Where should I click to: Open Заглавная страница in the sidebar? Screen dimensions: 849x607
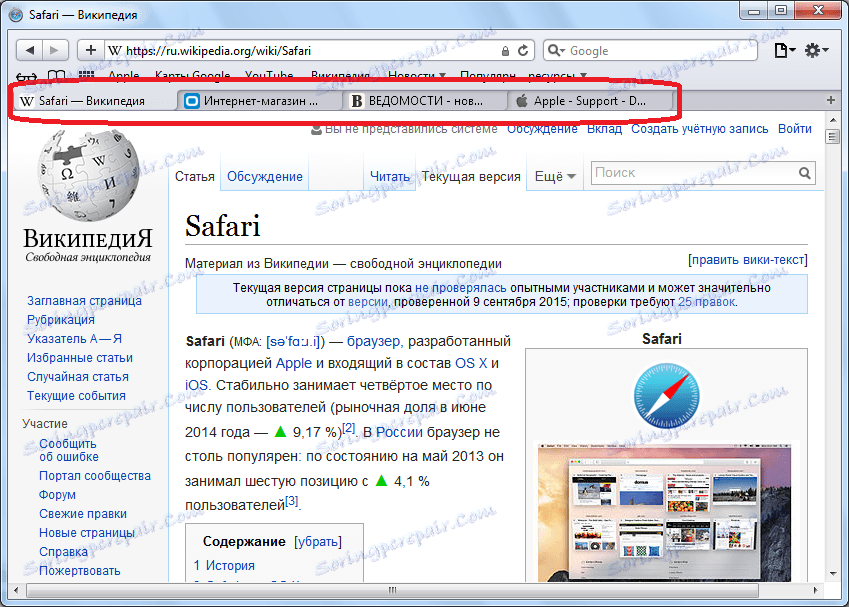[x=84, y=301]
